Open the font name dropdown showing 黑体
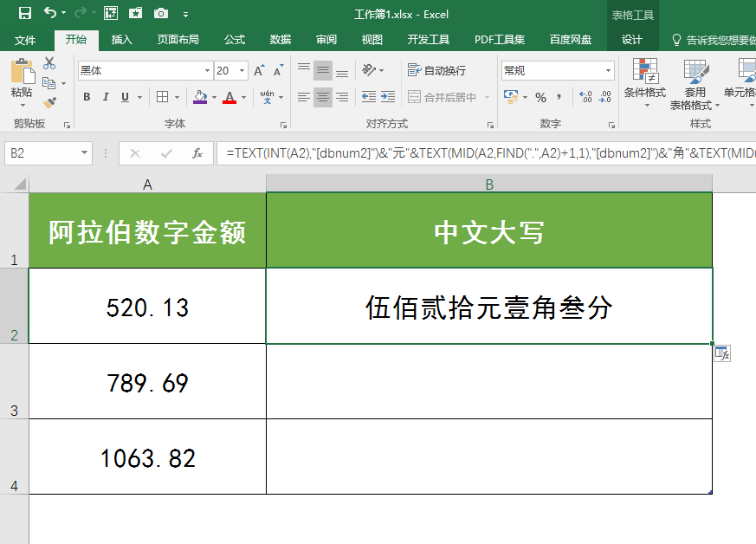This screenshot has height=544, width=756. (x=207, y=71)
